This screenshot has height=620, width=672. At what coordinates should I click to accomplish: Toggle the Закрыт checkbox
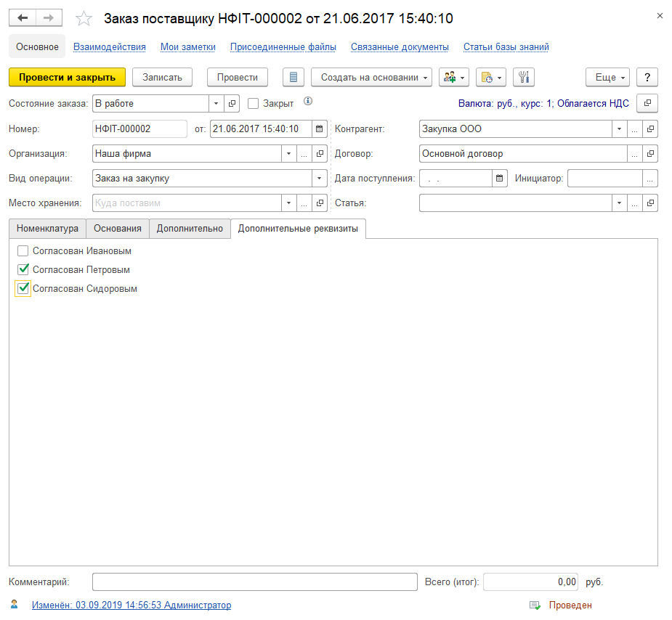point(253,104)
